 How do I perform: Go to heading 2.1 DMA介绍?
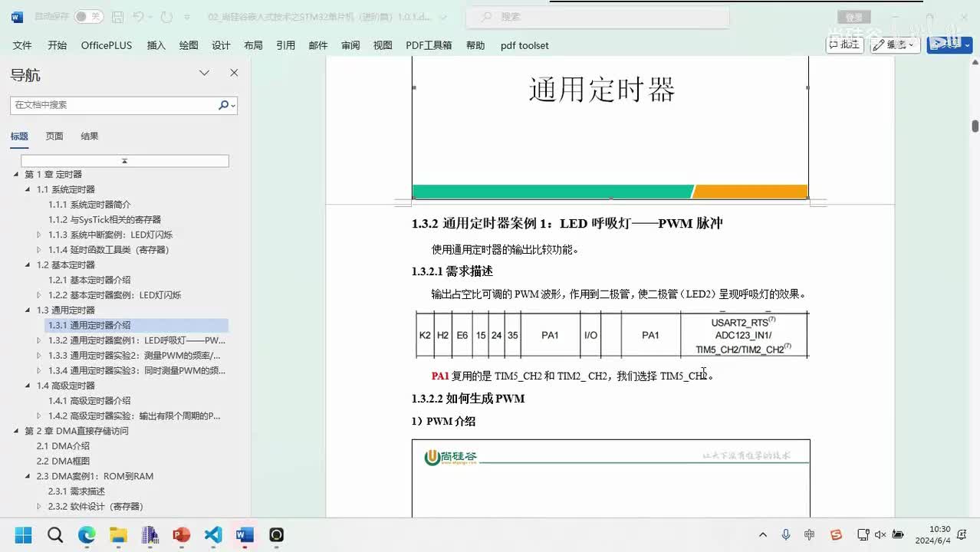click(63, 446)
